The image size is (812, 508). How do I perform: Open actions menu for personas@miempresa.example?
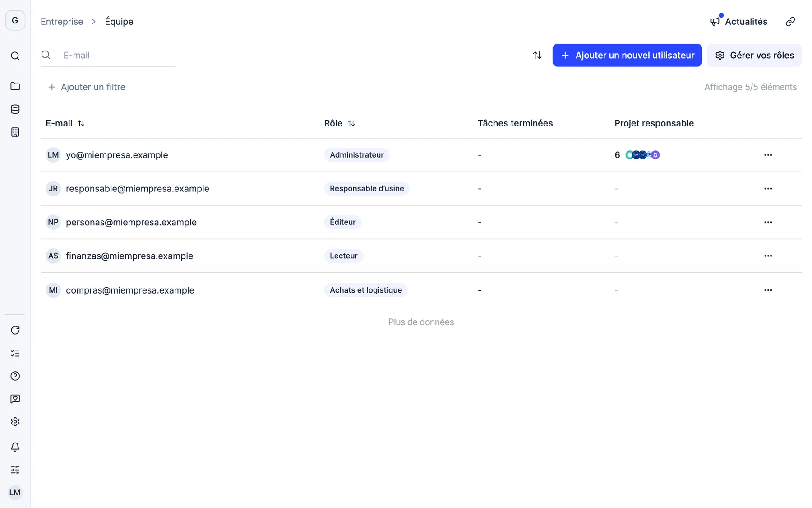pyautogui.click(x=768, y=222)
